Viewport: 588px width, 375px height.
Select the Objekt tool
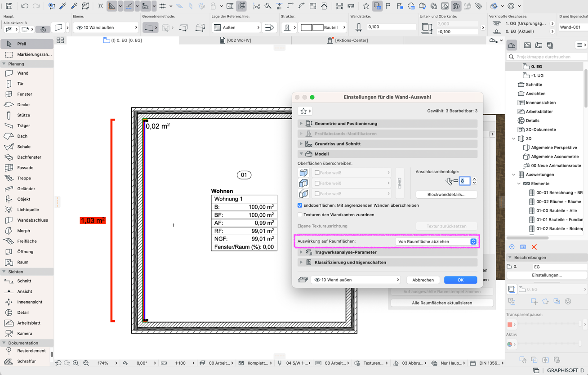pos(27,199)
